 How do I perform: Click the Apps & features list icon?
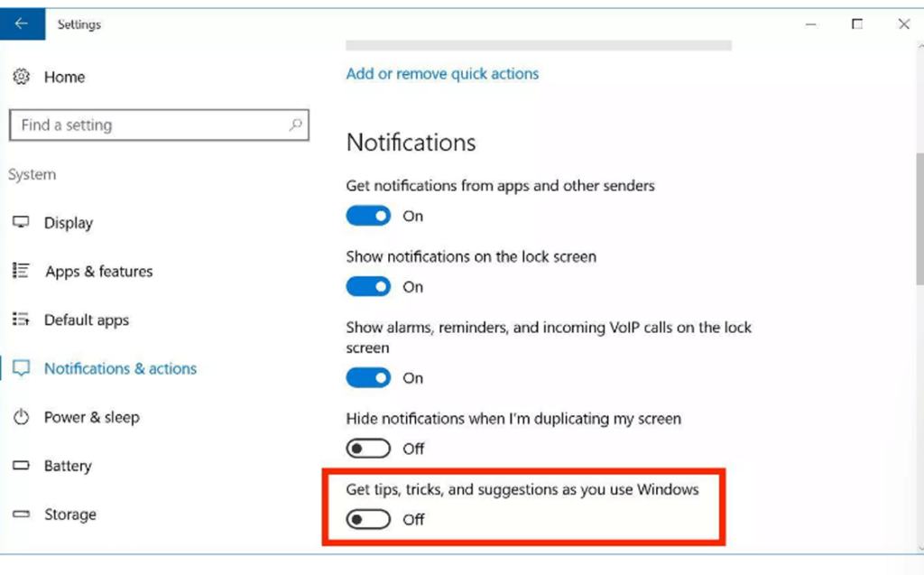(x=22, y=271)
